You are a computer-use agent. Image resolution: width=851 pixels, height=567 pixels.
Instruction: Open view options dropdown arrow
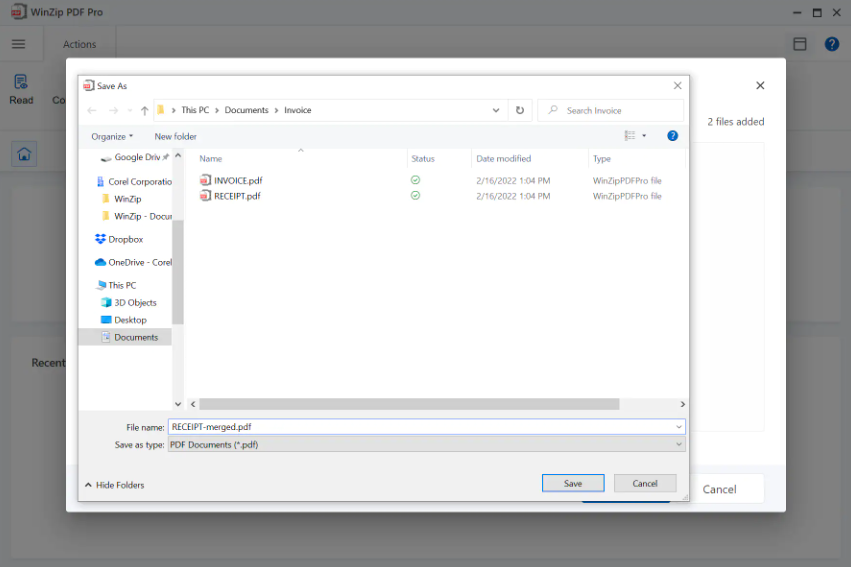tap(644, 136)
